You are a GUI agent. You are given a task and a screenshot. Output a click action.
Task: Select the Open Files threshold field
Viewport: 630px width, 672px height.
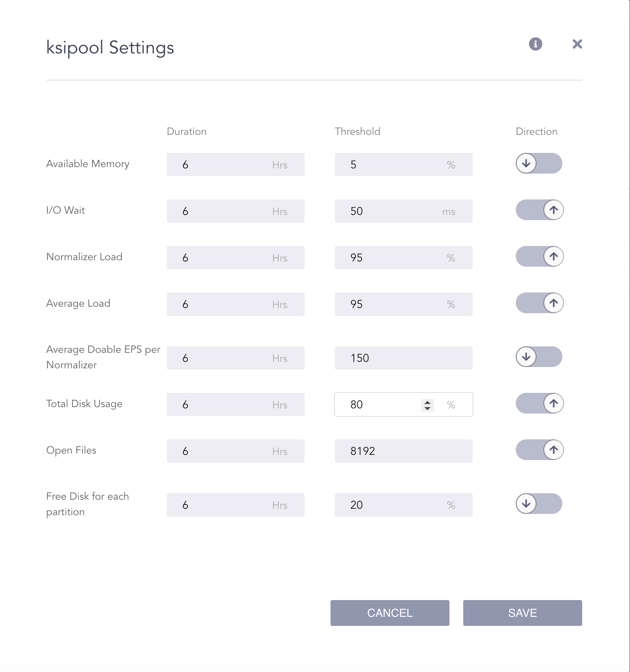403,451
